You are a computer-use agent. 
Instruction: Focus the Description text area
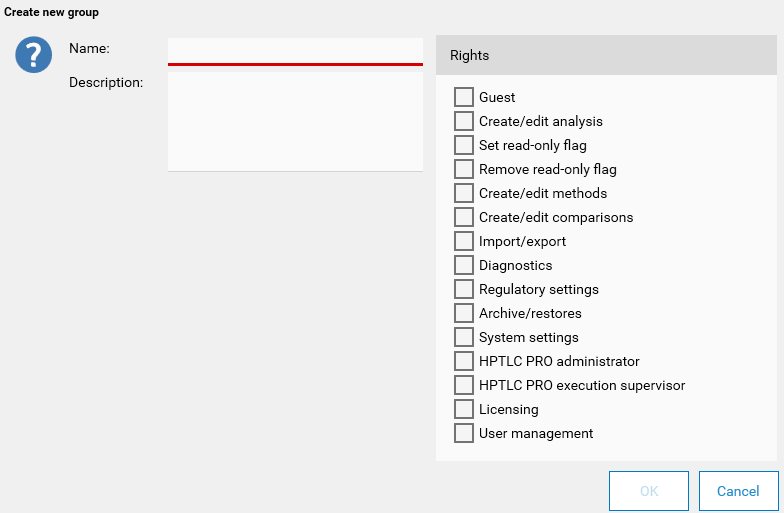pyautogui.click(x=295, y=121)
